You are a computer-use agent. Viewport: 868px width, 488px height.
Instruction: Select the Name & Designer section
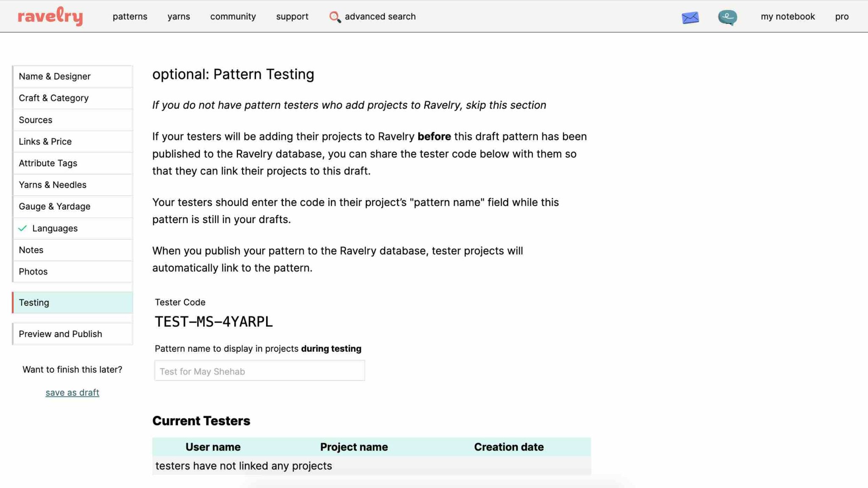click(x=55, y=76)
